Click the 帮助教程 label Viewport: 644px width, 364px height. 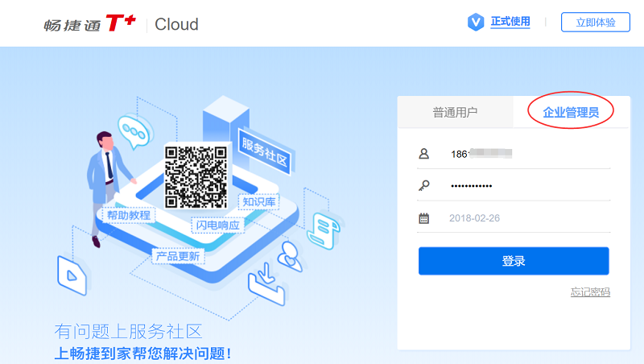tap(129, 215)
